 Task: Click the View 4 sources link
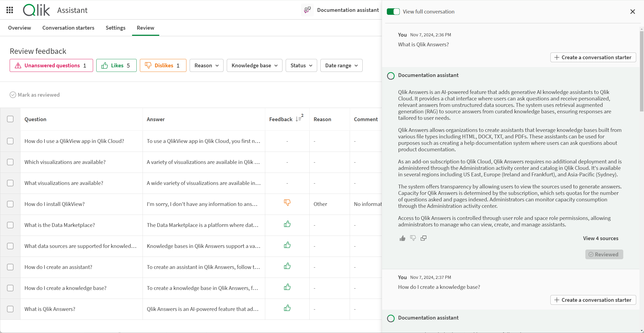pos(600,238)
